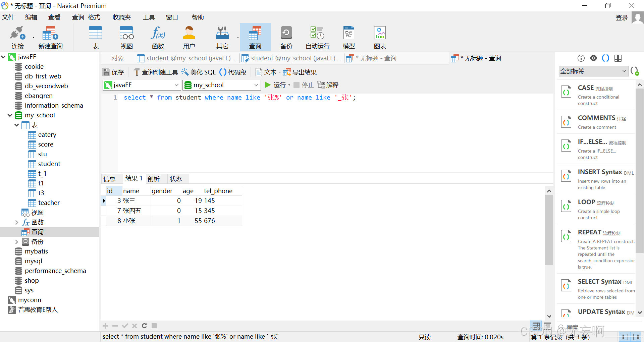Open the 全部标签 tags dropdown

(x=593, y=71)
